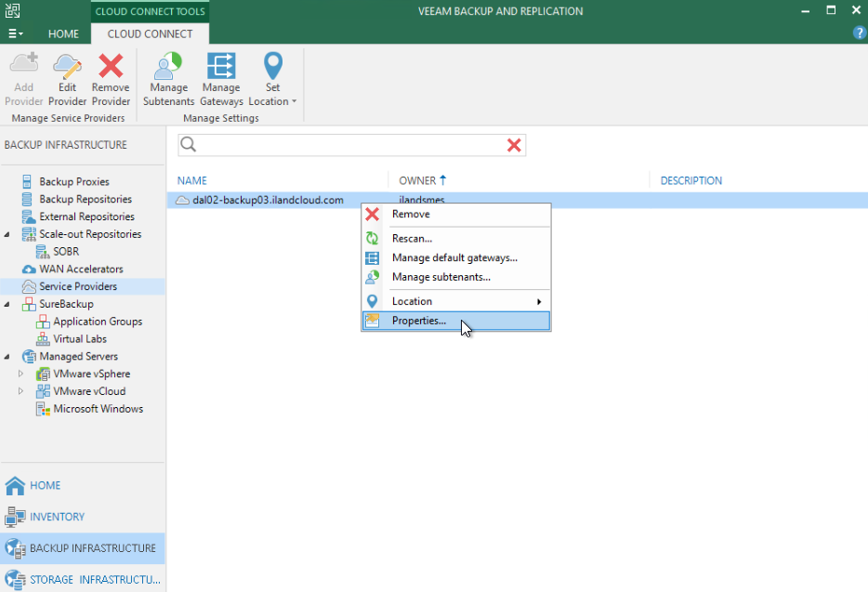Open the Set Location dropdown

[x=272, y=78]
